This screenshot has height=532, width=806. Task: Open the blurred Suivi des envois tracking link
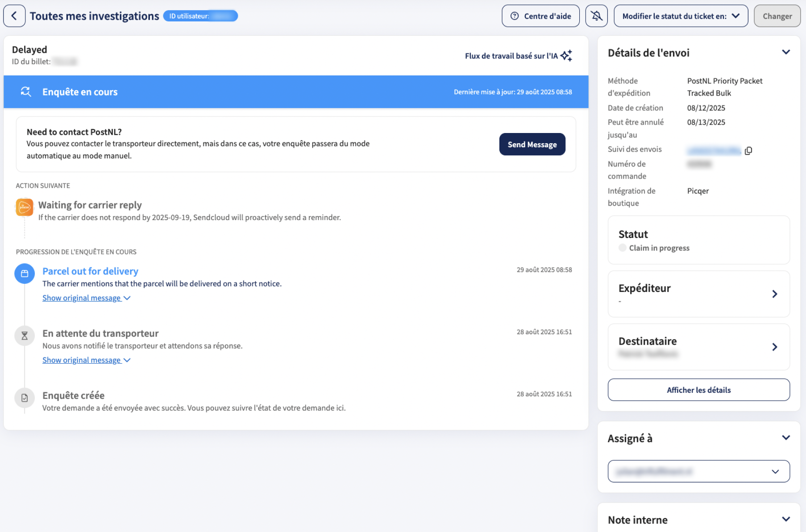coord(714,150)
